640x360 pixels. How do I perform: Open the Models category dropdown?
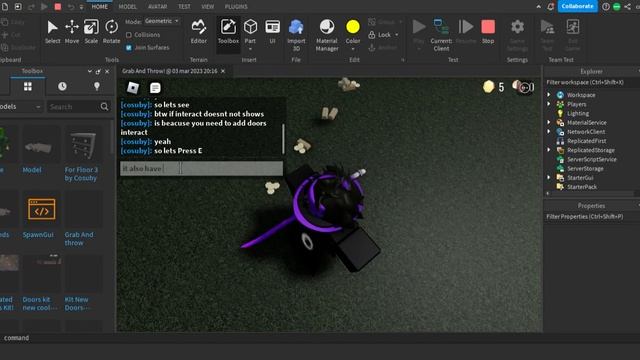tap(20, 107)
